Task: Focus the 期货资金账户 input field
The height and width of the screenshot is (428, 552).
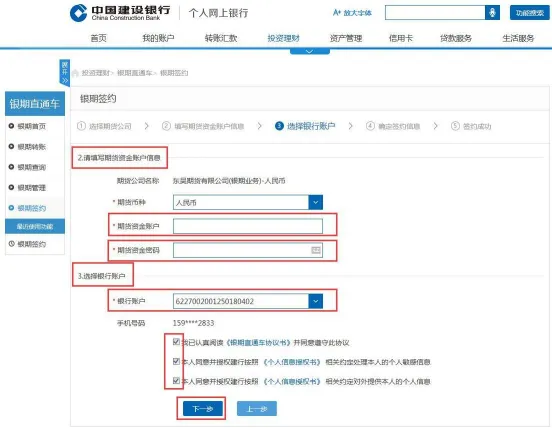Action: click(248, 226)
